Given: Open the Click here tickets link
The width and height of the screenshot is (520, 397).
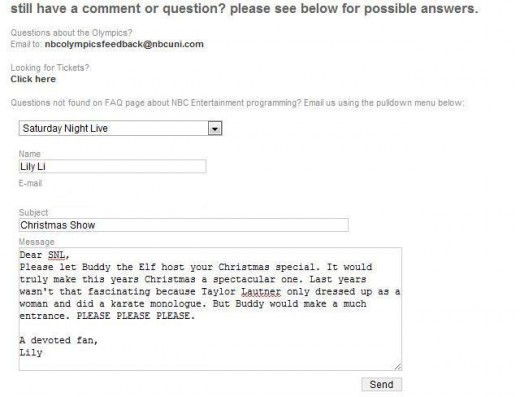Looking at the screenshot, I should tap(33, 79).
